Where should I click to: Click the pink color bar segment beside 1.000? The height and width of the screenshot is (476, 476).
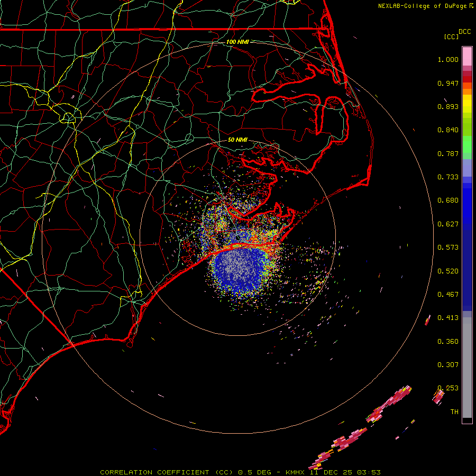467,57
